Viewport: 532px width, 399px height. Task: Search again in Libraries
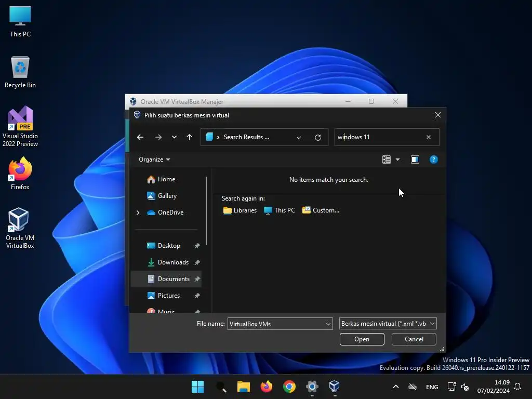point(240,210)
